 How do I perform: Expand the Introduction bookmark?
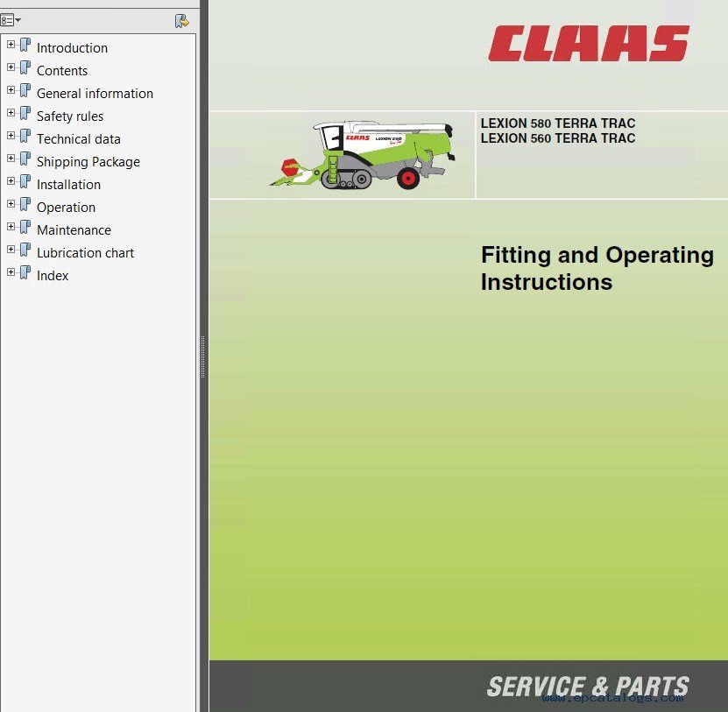tap(11, 45)
